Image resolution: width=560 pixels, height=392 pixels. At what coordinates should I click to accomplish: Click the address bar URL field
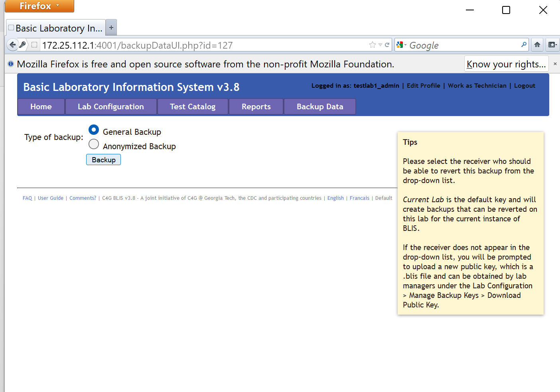[203, 45]
